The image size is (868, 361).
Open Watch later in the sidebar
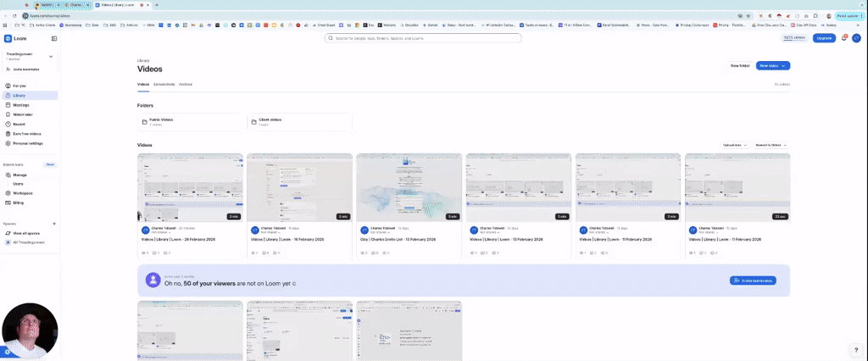(x=22, y=114)
